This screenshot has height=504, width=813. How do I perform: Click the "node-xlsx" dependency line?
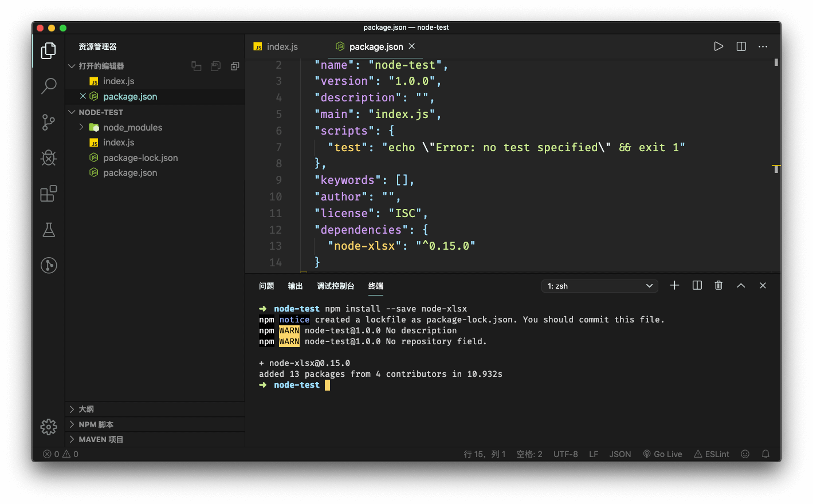tap(401, 246)
